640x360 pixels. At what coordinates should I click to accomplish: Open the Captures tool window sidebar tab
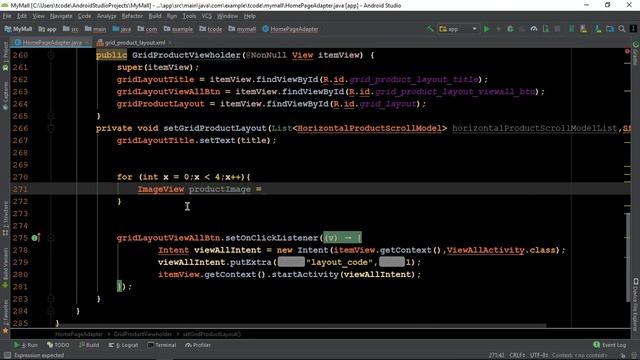(5, 95)
